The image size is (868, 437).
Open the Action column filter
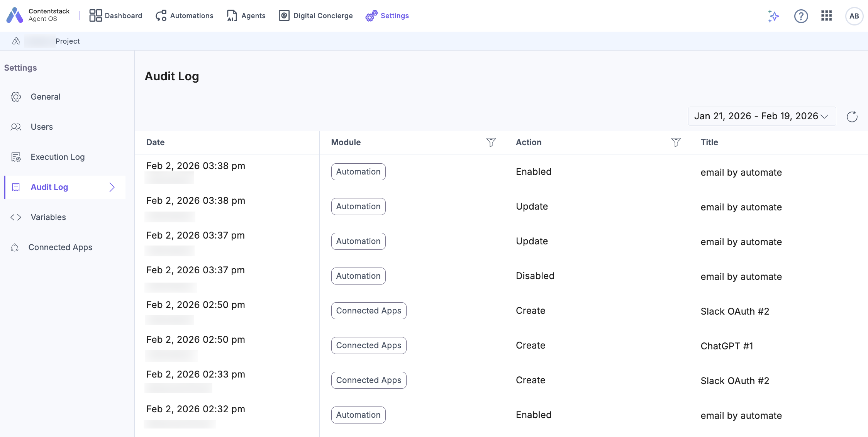click(x=676, y=142)
